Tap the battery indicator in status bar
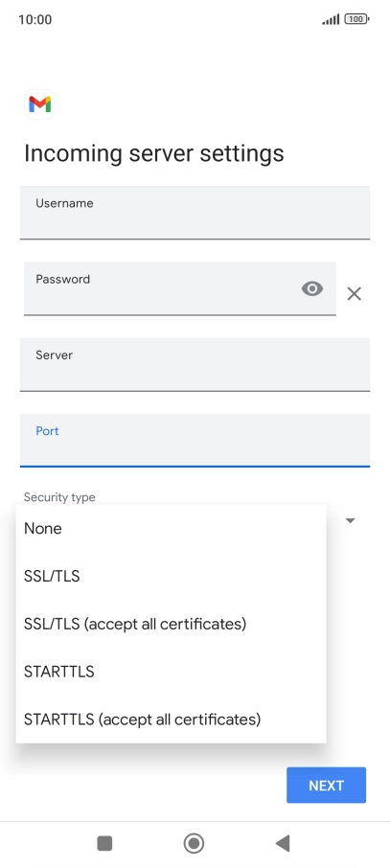This screenshot has width=390, height=868. coord(356,19)
